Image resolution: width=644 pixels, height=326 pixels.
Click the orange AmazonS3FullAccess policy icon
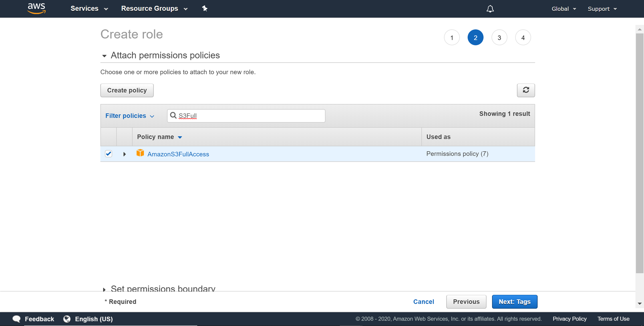(x=140, y=153)
